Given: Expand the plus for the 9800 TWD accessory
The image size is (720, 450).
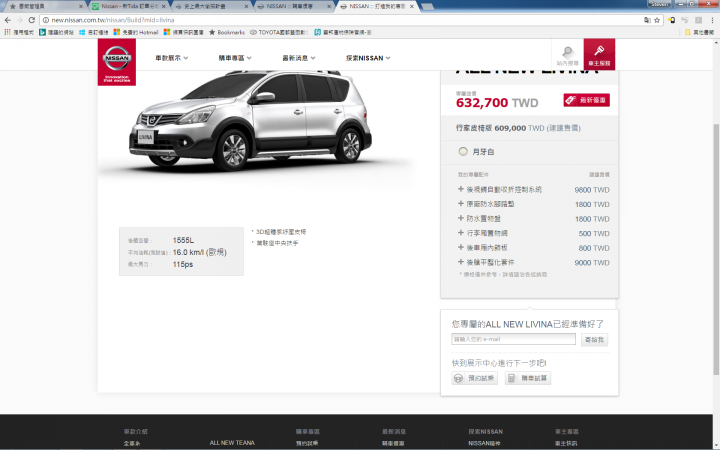Looking at the screenshot, I should 461,189.
